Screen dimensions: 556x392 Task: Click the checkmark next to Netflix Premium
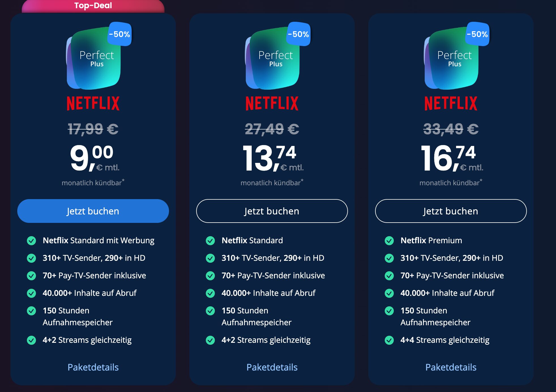(x=389, y=241)
